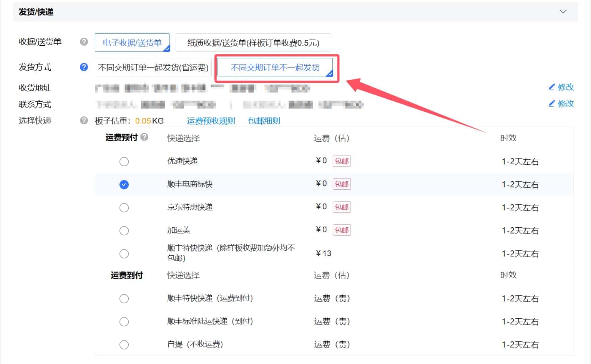Image resolution: width=591 pixels, height=364 pixels.
Task: Select the 加运美 courier option
Action: [124, 230]
